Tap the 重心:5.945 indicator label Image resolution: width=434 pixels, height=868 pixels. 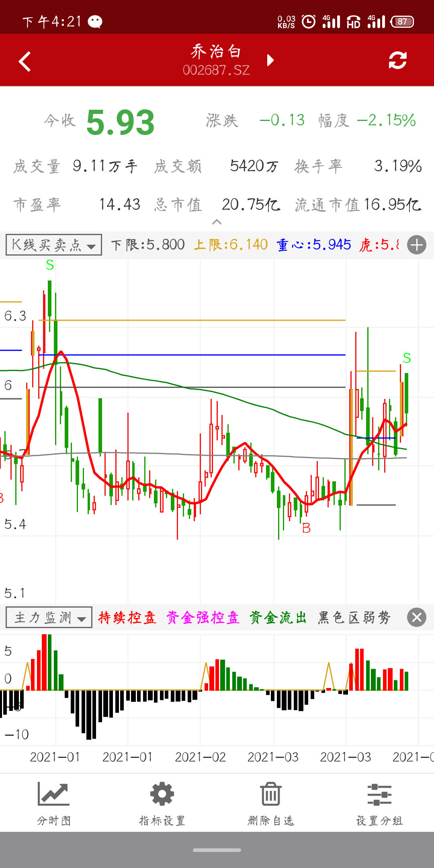313,245
